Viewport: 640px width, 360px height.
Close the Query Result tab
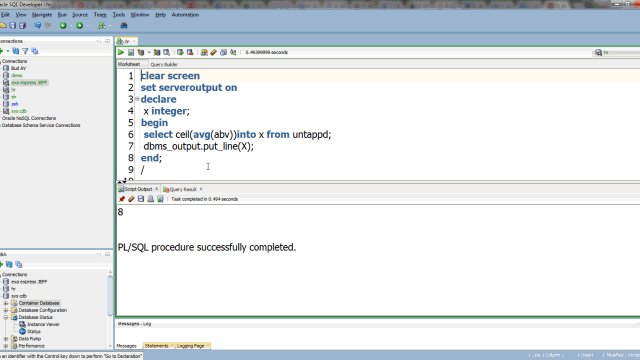pyautogui.click(x=201, y=189)
